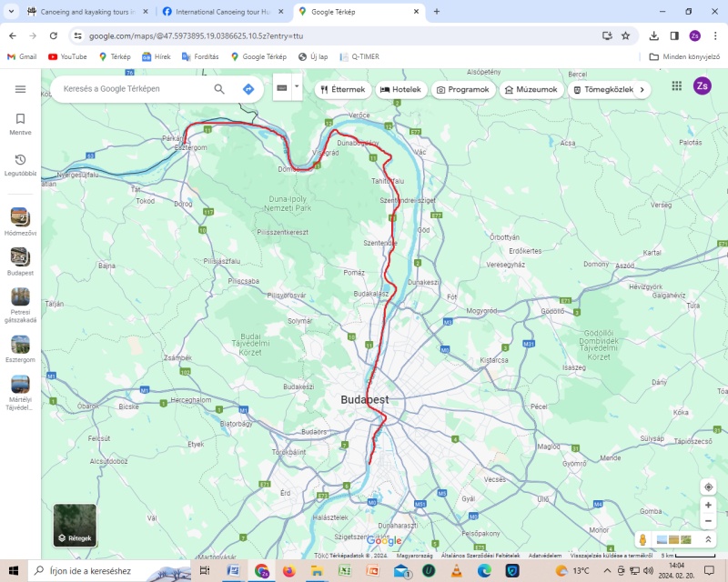The image size is (728, 582).
Task: Open the Chrome three-dot menu
Action: pyautogui.click(x=715, y=35)
